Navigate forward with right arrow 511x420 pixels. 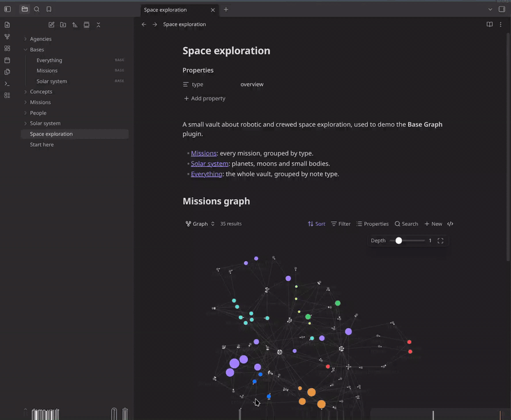click(x=155, y=24)
